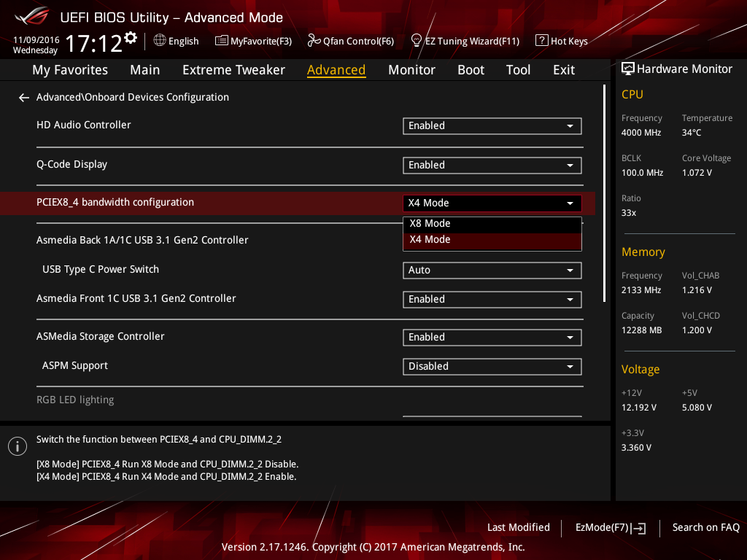The height and width of the screenshot is (560, 747).
Task: Open Extreme Tweaker tab
Action: point(233,70)
